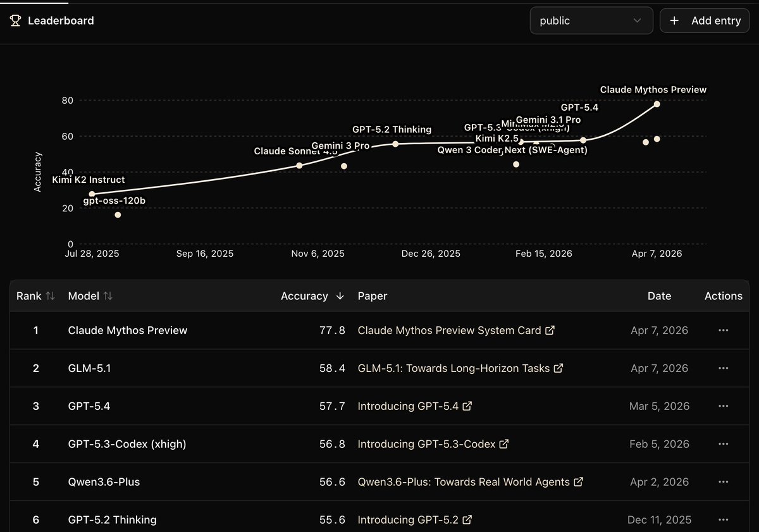Click the Dec 11, 2025 date cell
Image resolution: width=759 pixels, height=532 pixels.
point(659,520)
